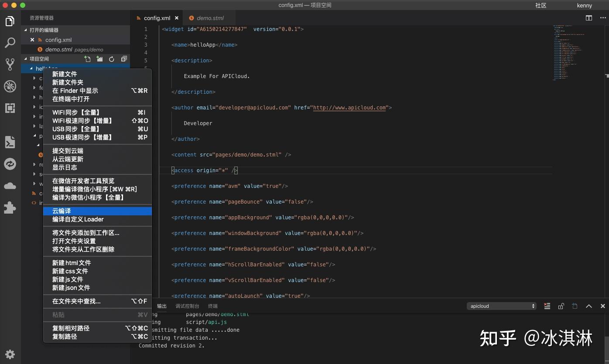Choose WIFI同步【全量】 menu entry
The image size is (609, 364).
click(x=97, y=112)
